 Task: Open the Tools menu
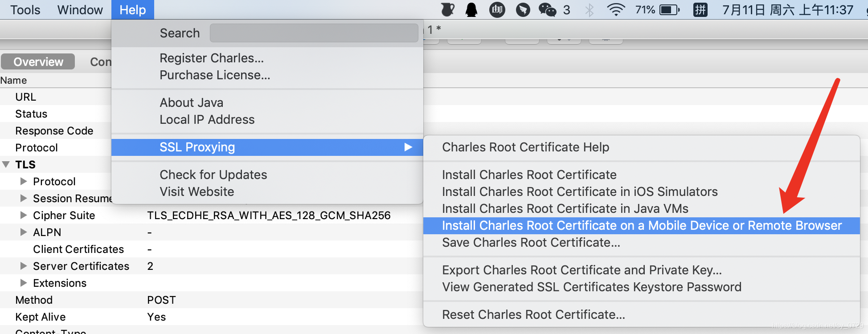click(25, 10)
